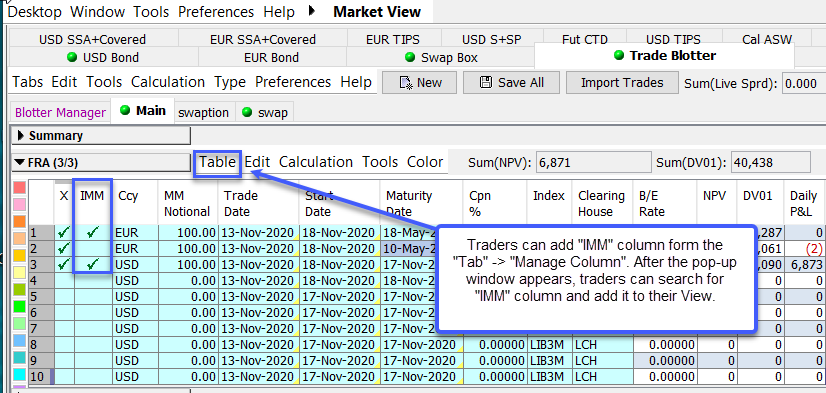The image size is (826, 393).
Task: Switch to the Fut CTD tab
Action: 585,40
